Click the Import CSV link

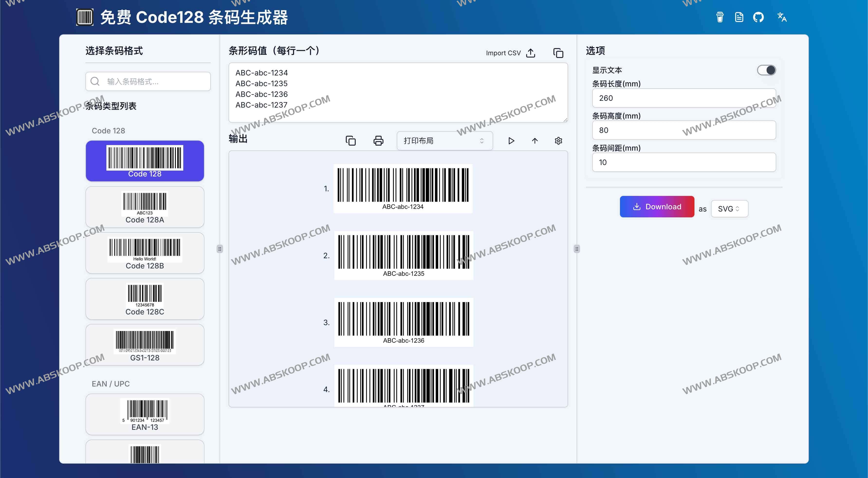pos(503,53)
